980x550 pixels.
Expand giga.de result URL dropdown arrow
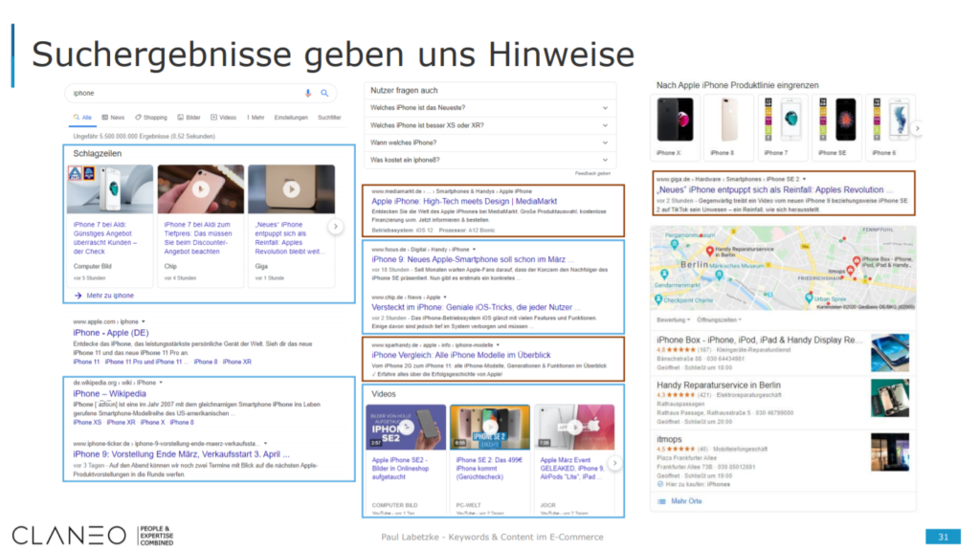(804, 179)
